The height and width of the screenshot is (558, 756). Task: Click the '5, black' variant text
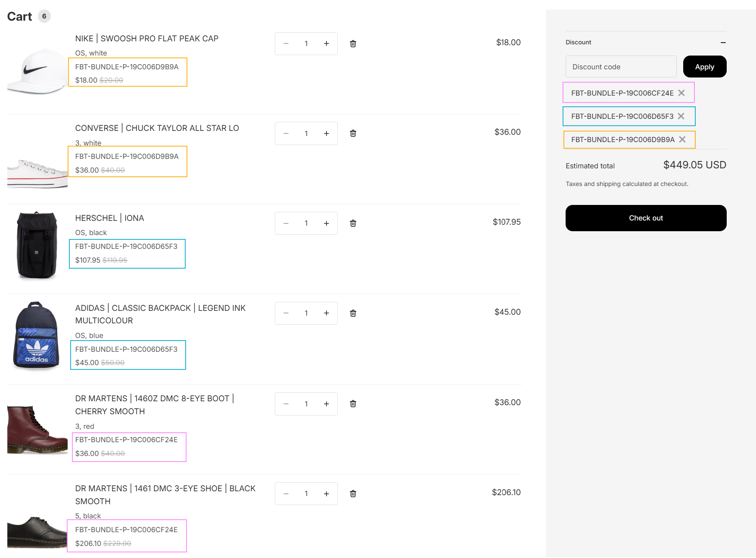88,516
